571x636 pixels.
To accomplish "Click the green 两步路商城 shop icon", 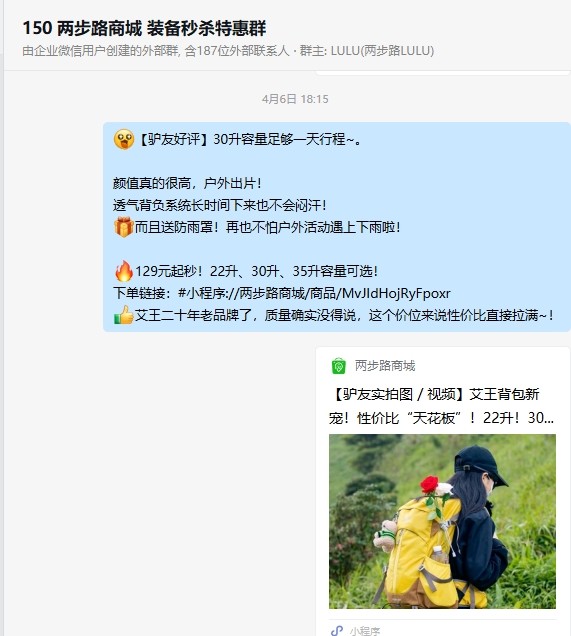I will coord(339,366).
